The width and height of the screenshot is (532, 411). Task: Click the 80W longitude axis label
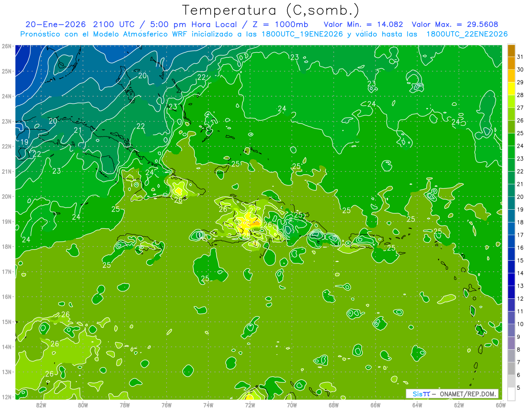pos(83,405)
